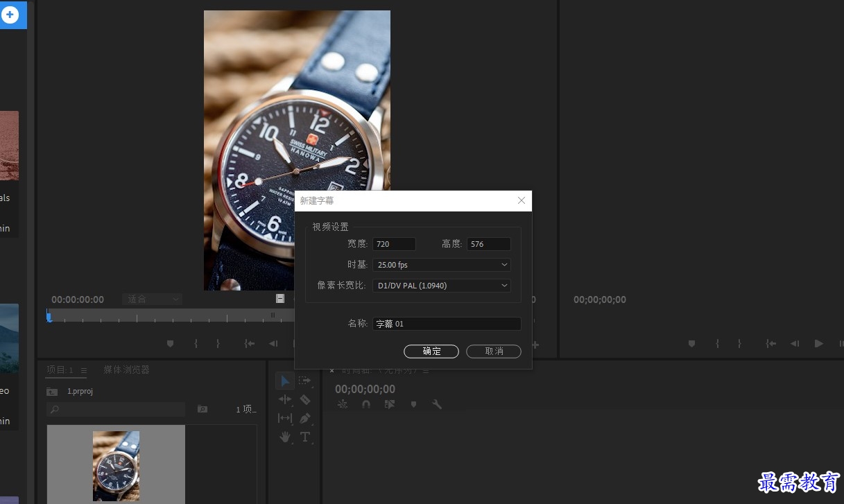Go to In point in Source monitor
Image resolution: width=844 pixels, height=504 pixels.
[x=250, y=344]
